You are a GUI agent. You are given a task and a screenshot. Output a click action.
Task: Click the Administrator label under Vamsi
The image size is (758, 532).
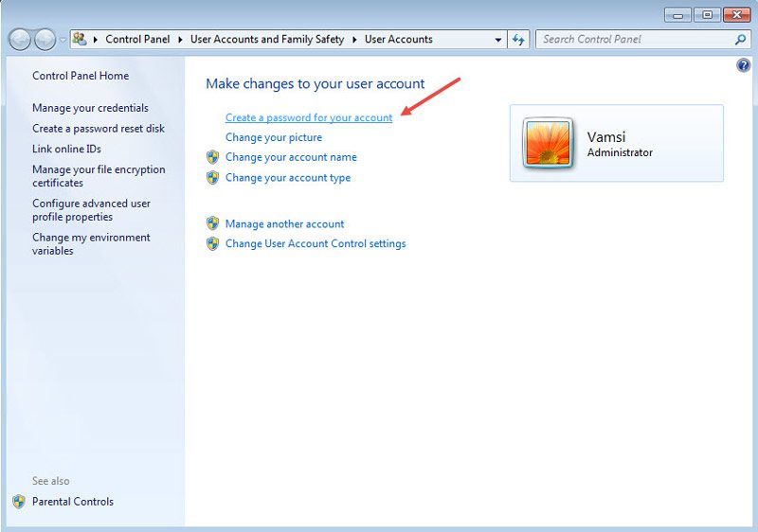coord(620,152)
